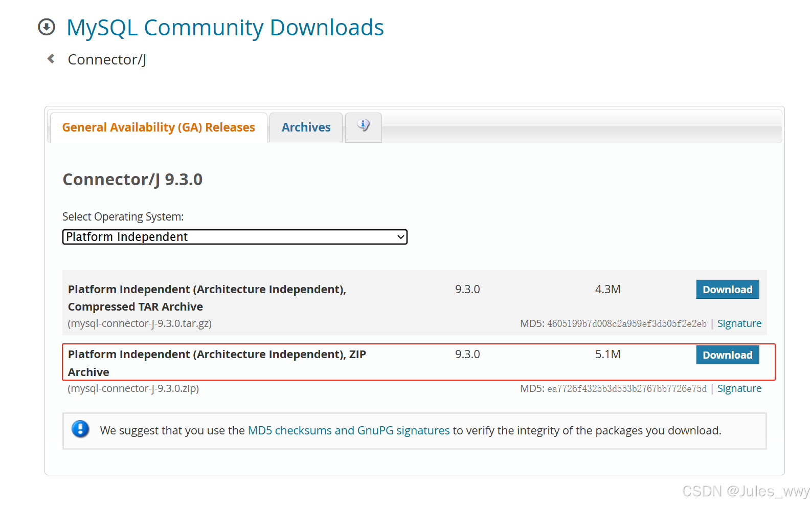Click version 9.3.0 in the ZIP Archive row
Image resolution: width=812 pixels, height=505 pixels.
[467, 354]
